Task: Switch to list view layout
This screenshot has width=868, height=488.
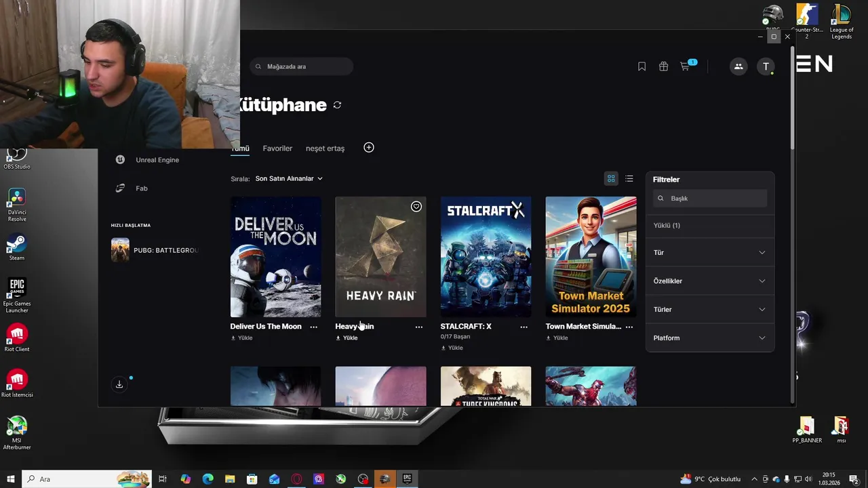Action: pyautogui.click(x=629, y=178)
